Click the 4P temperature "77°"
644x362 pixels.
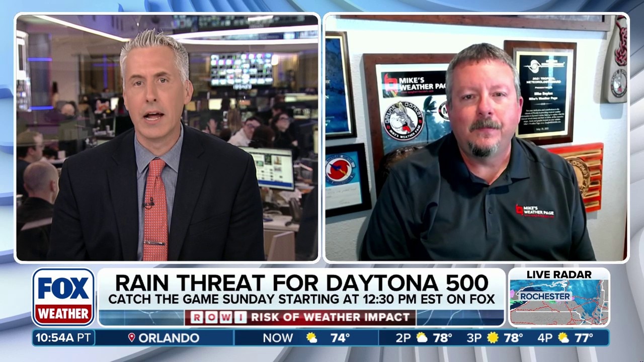584,338
